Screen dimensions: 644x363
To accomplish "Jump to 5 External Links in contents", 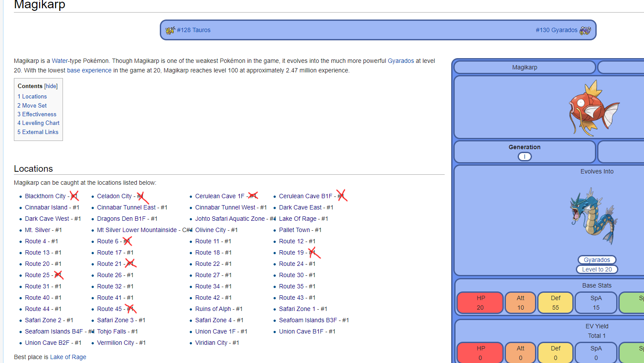I will click(x=38, y=132).
